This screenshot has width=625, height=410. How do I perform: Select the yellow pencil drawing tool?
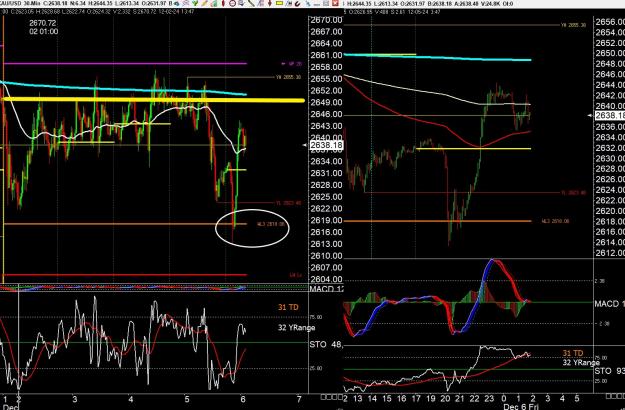pyautogui.click(x=204, y=4)
